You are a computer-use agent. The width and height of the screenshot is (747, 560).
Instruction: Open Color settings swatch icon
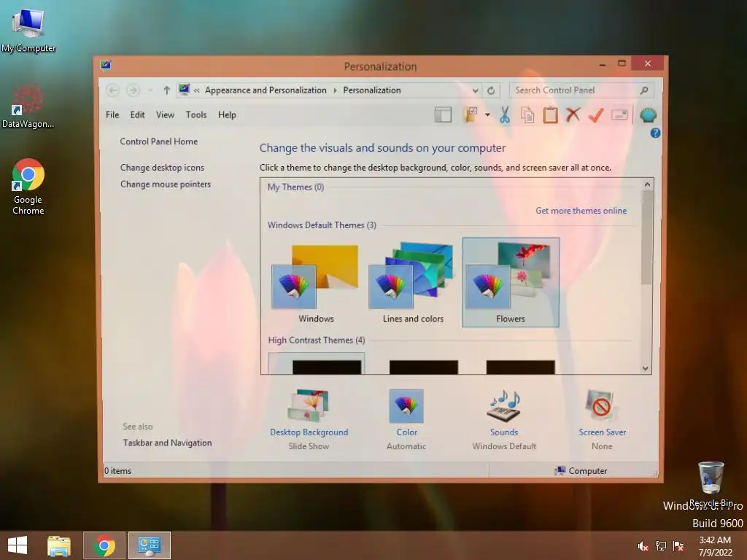(x=406, y=406)
